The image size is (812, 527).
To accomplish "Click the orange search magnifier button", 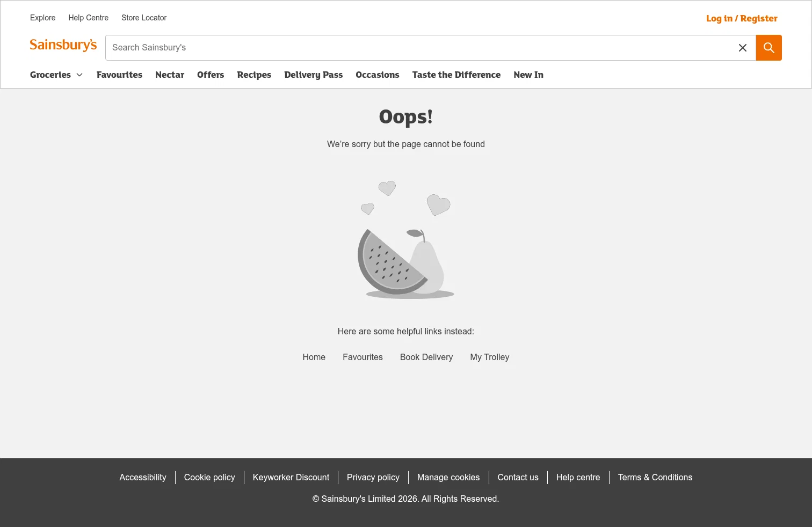I will [x=769, y=48].
